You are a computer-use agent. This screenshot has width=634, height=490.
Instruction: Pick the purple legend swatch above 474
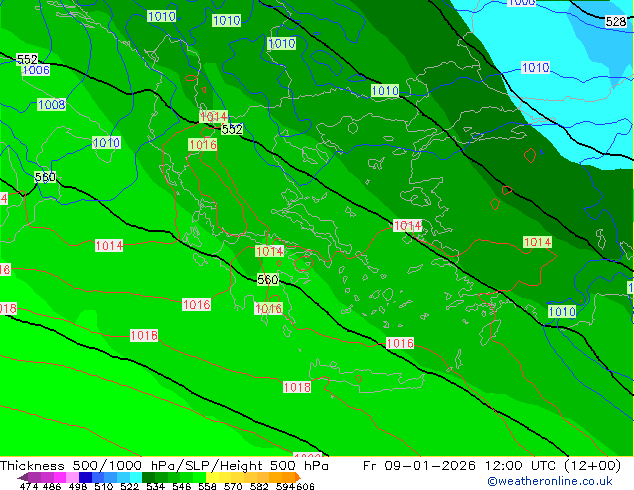coord(34,477)
